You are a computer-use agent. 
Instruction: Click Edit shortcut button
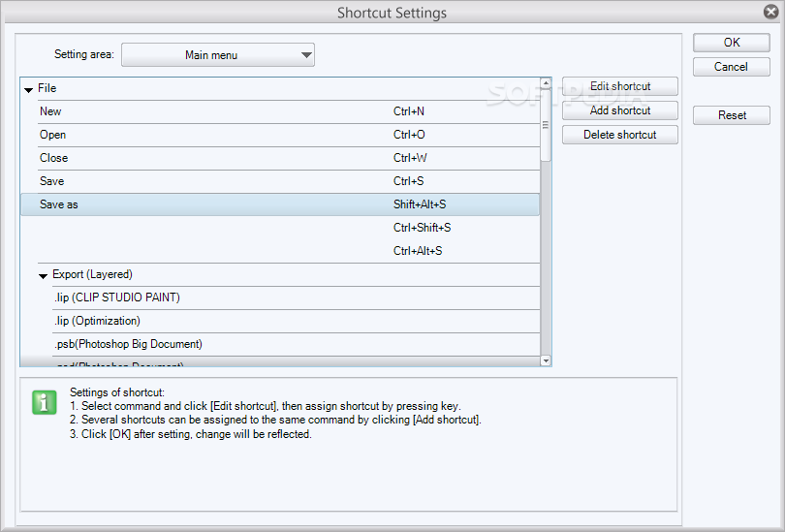620,86
